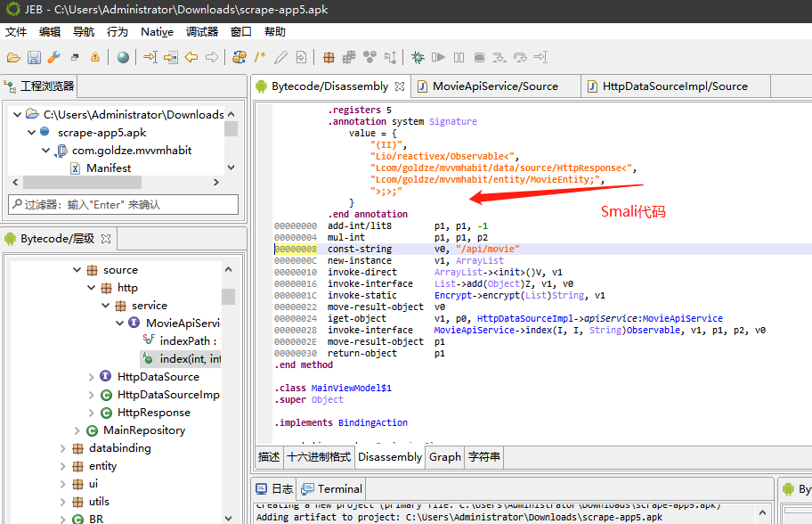Expand the HttpResponse class node
The width and height of the screenshot is (812, 524).
click(x=92, y=413)
